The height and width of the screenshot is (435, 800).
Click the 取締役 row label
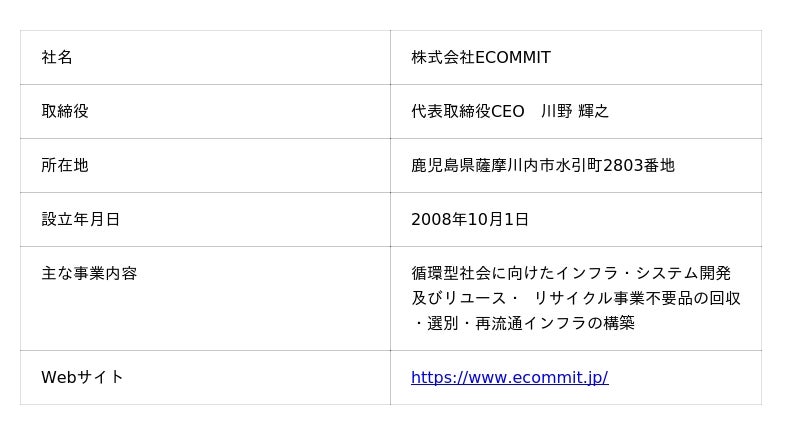pyautogui.click(x=65, y=111)
